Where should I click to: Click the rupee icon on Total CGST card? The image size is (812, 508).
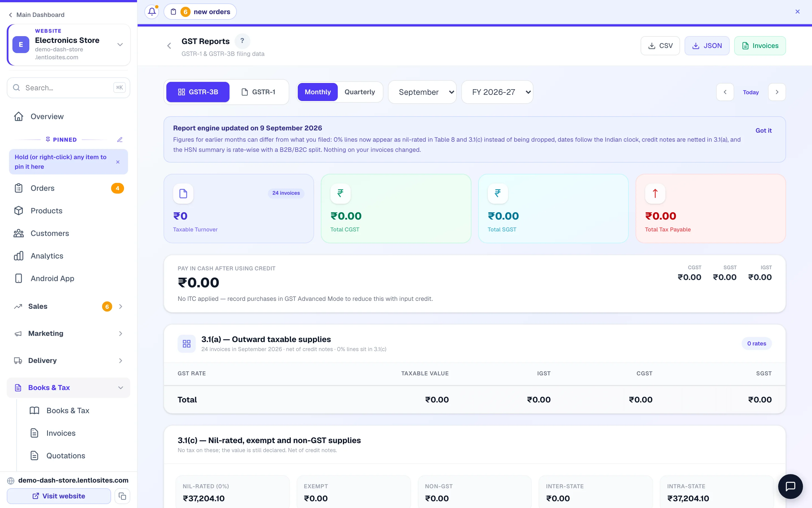click(341, 194)
